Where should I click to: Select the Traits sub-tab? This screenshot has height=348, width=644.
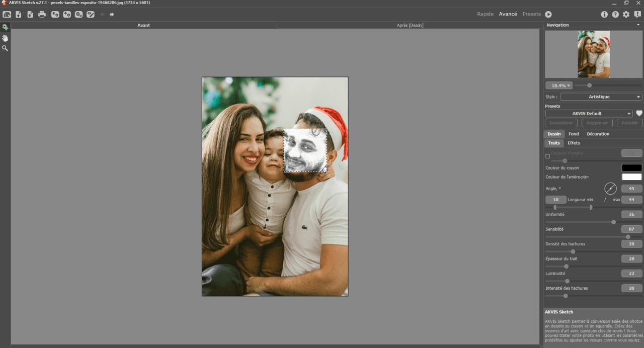[x=554, y=143]
